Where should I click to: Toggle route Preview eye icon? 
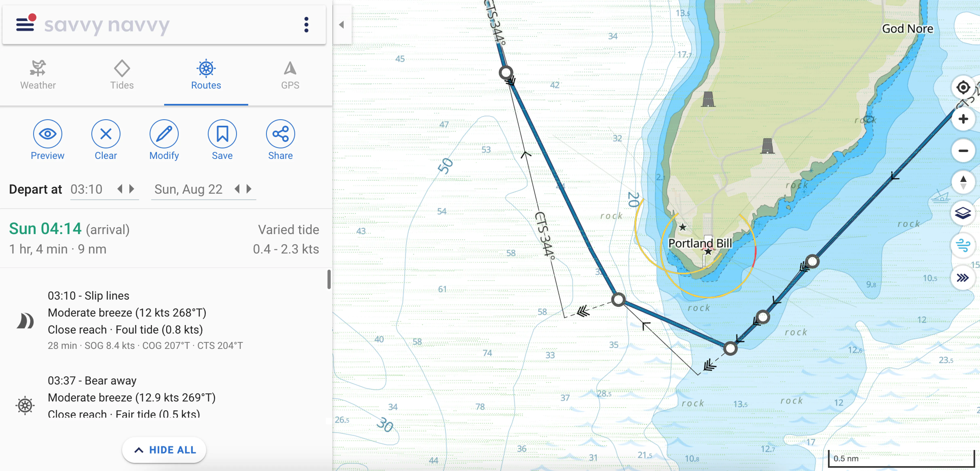[x=48, y=134]
